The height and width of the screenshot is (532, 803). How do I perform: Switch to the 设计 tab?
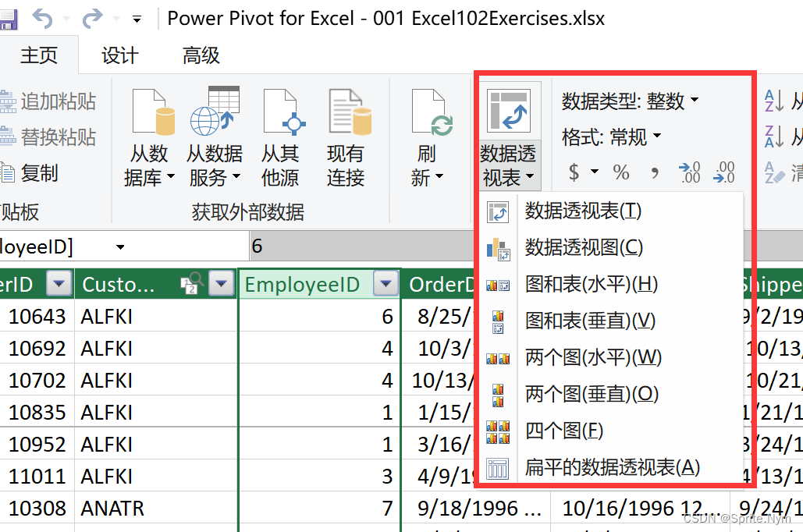(x=120, y=55)
